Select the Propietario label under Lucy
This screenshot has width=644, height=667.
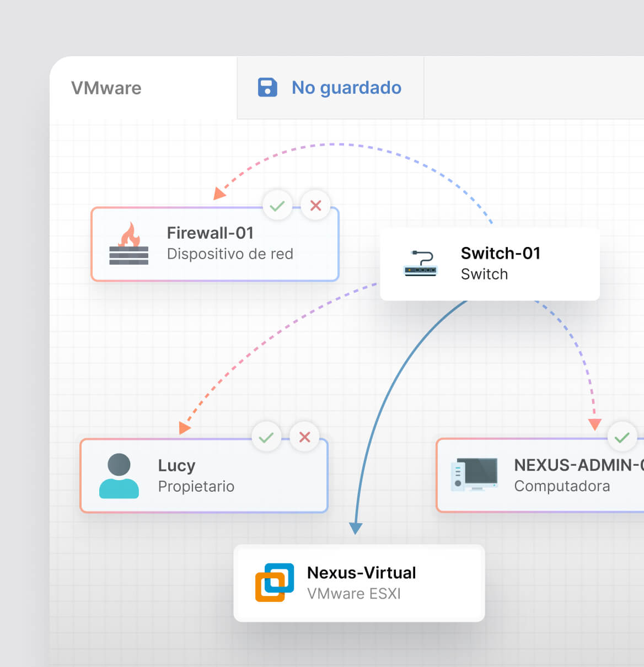(196, 487)
